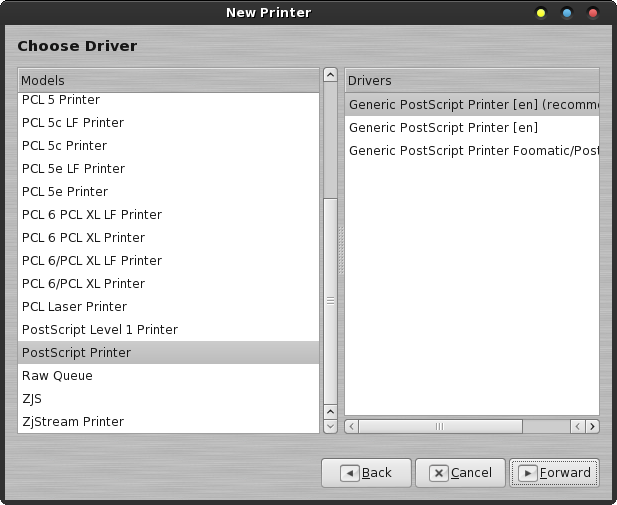617x505 pixels.
Task: Click Models scrollbar lower up arrow
Action: [331, 412]
